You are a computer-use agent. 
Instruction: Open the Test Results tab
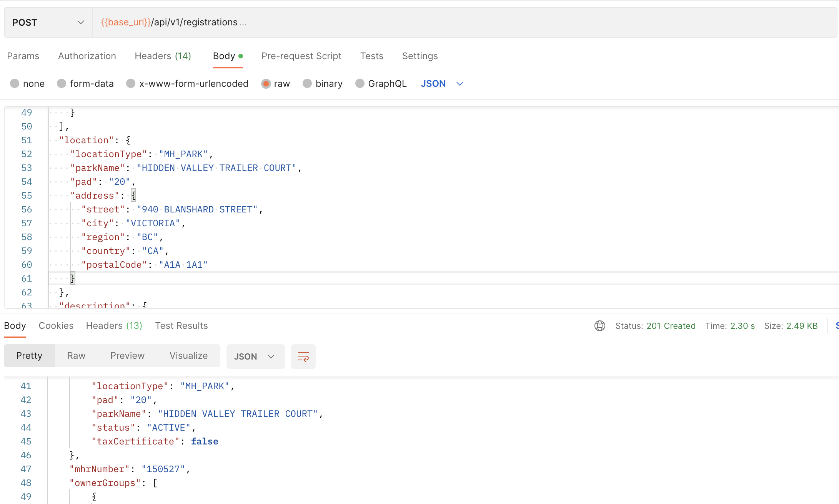181,326
